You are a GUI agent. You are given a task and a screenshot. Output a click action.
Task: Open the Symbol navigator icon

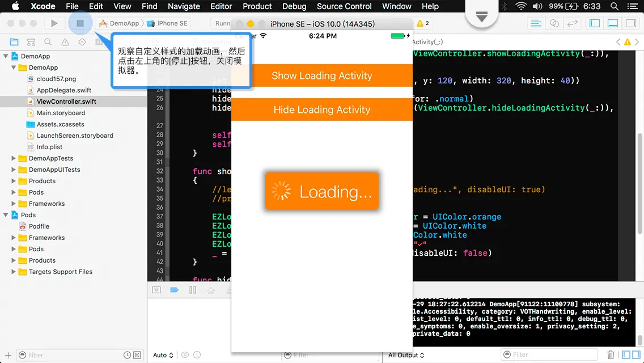[31, 42]
